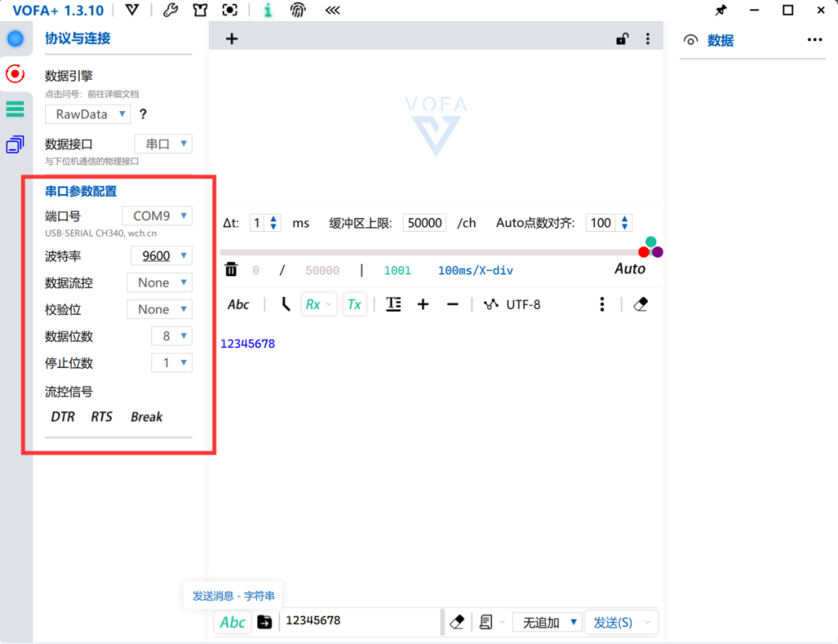Toggle the Tx transmit display
This screenshot has height=644, width=838.
pos(354,305)
